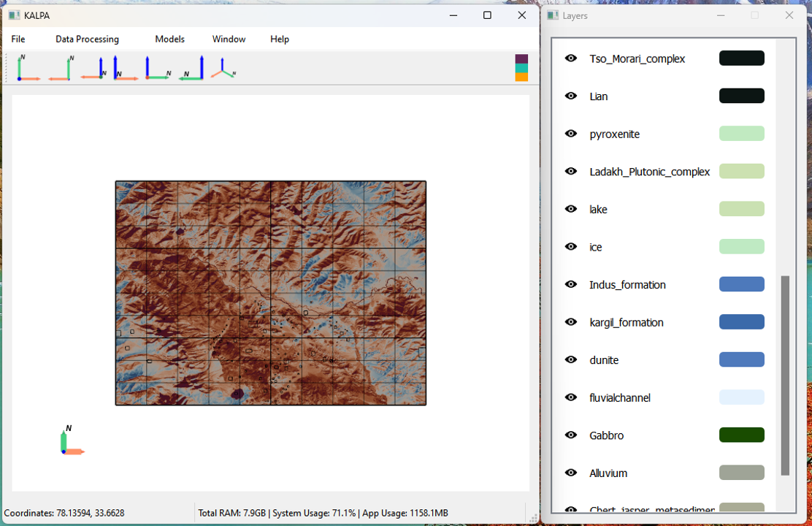This screenshot has width=812, height=526.
Task: Open the kargil_formation color swatch
Action: (742, 322)
